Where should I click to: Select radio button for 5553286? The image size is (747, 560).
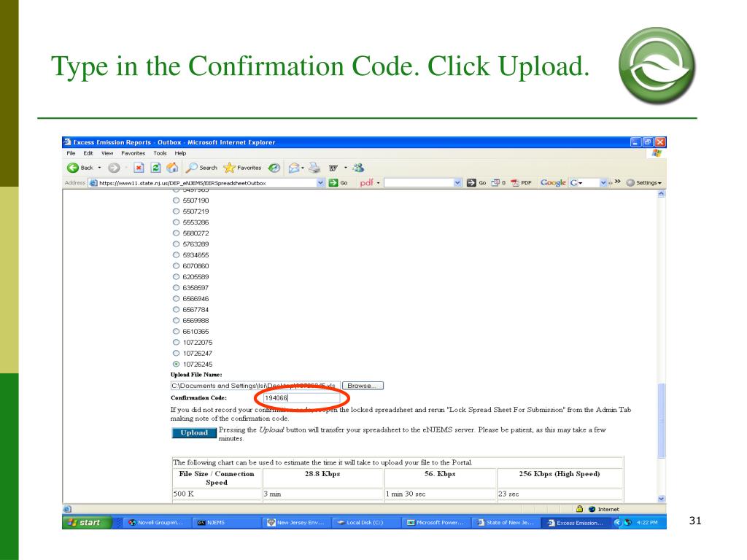[177, 222]
